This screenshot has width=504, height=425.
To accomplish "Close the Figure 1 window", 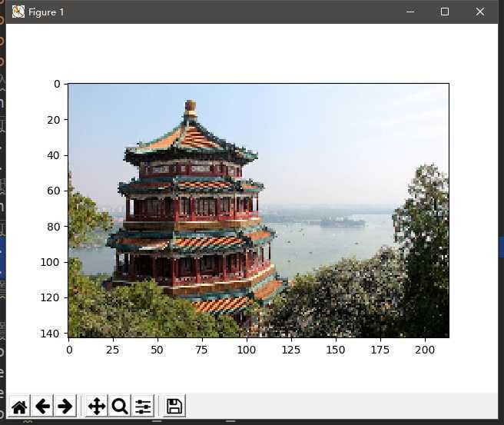I will (x=480, y=12).
